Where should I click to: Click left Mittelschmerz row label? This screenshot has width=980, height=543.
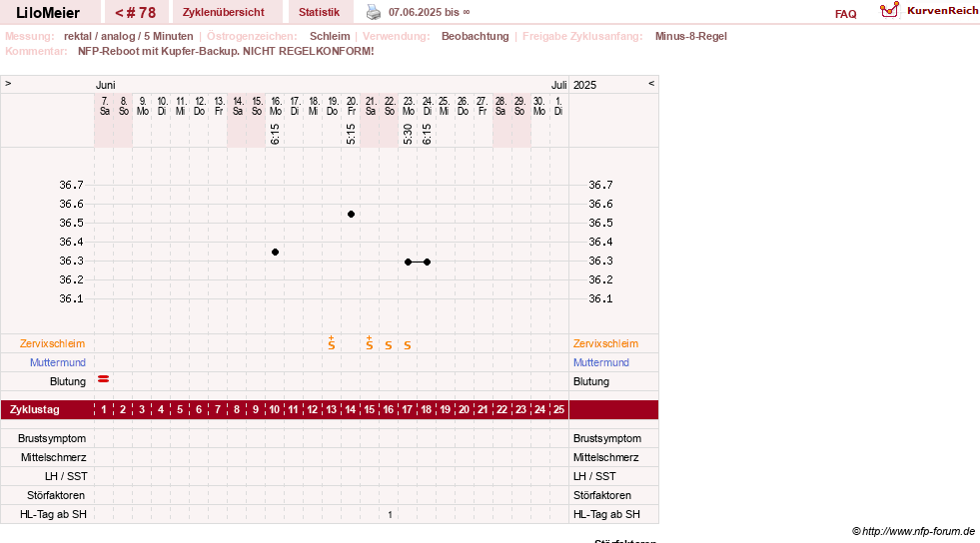click(53, 457)
